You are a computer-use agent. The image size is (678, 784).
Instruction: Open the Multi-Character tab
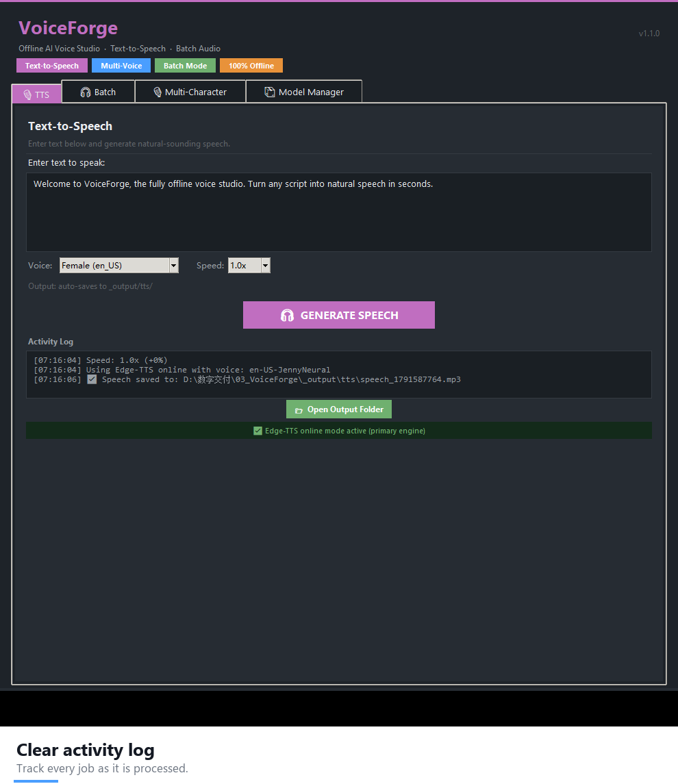tap(190, 92)
